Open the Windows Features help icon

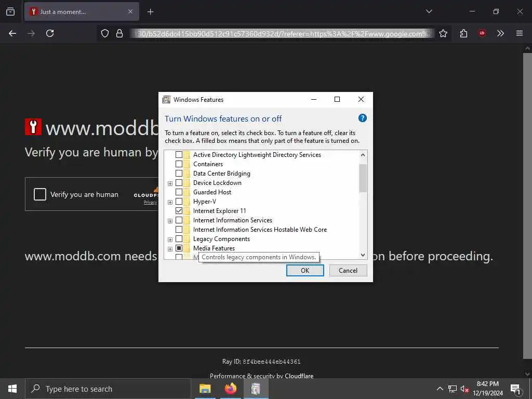(362, 118)
